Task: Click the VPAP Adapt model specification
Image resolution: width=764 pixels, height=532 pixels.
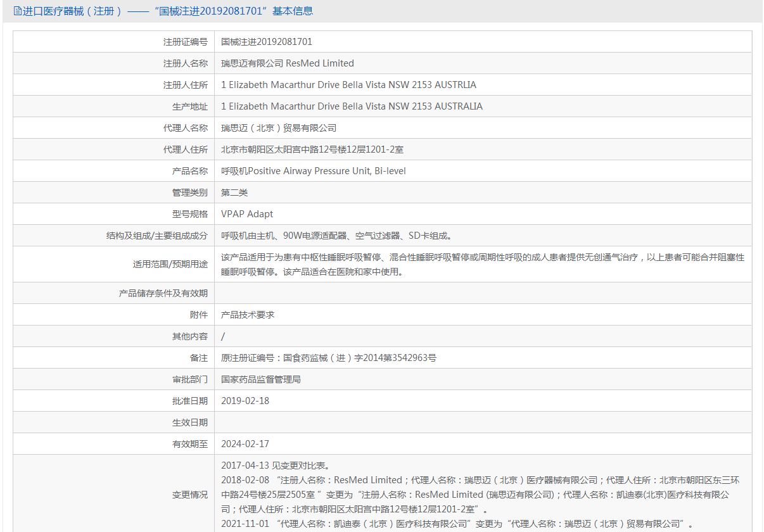Action: pyautogui.click(x=247, y=214)
